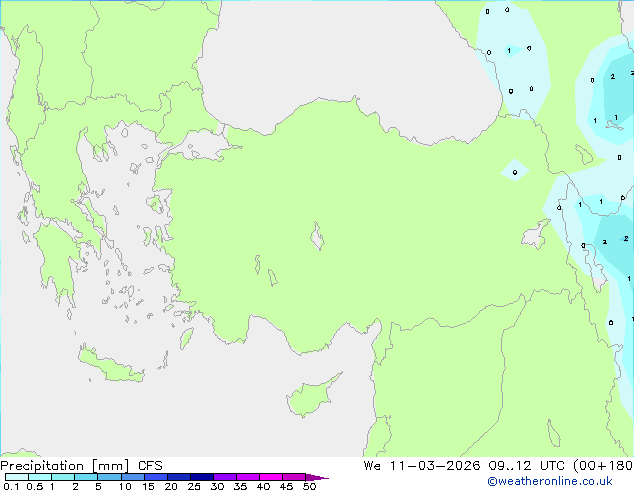Select the 20–25 mm legend swatch

click(178, 477)
